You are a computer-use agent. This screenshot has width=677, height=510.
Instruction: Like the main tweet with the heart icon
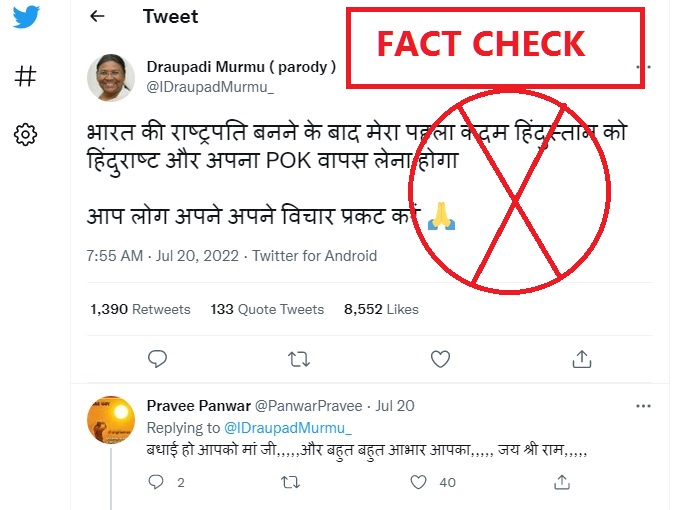(440, 359)
